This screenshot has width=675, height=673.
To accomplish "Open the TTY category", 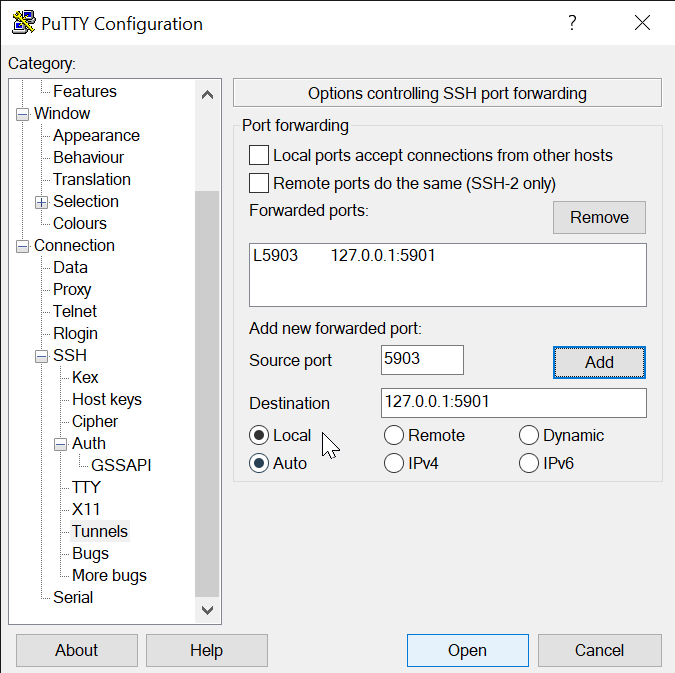I will 86,487.
